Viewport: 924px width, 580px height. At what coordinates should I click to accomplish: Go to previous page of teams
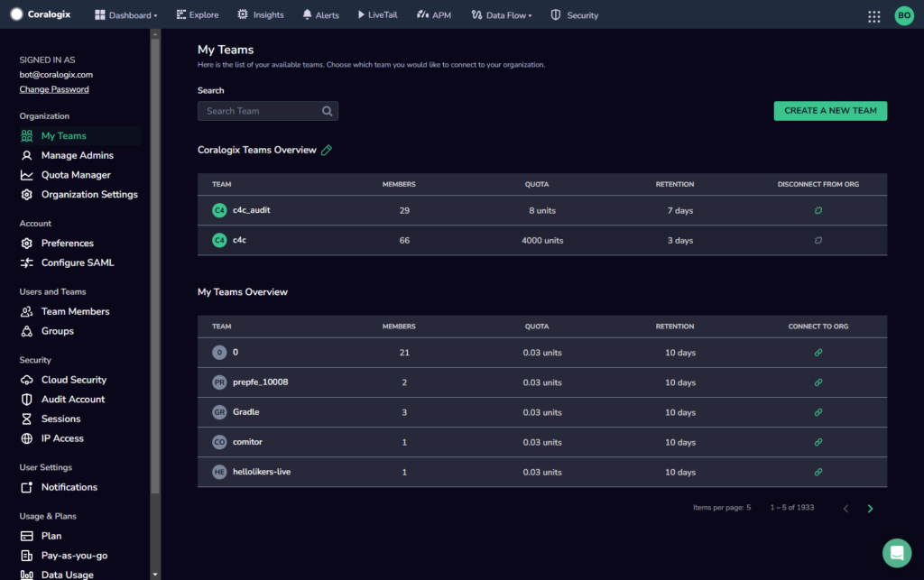click(845, 509)
